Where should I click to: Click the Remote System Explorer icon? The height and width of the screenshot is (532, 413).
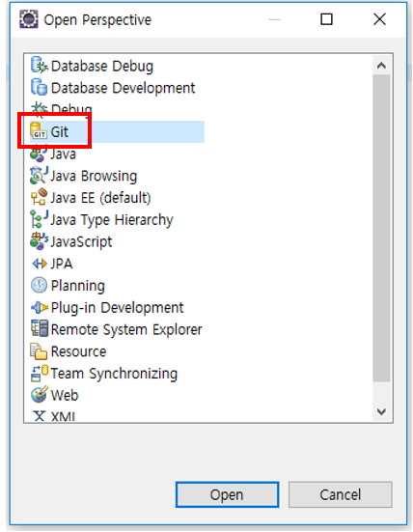pos(40,329)
